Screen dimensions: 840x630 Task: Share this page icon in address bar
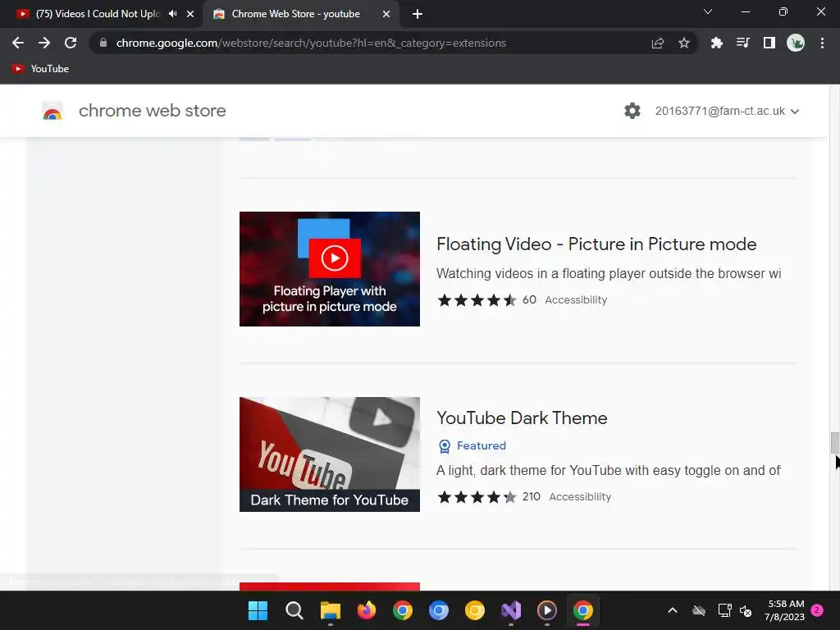658,43
